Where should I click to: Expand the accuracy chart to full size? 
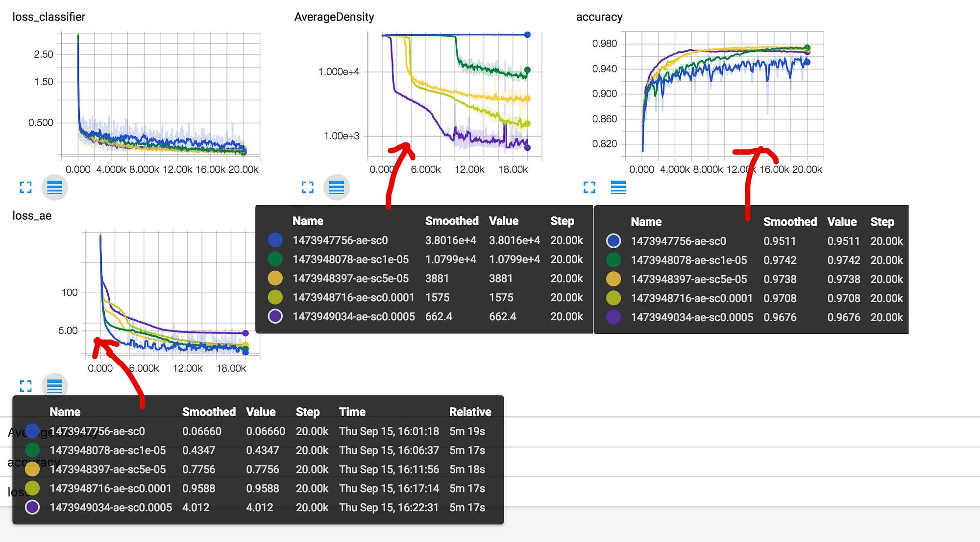[x=589, y=187]
